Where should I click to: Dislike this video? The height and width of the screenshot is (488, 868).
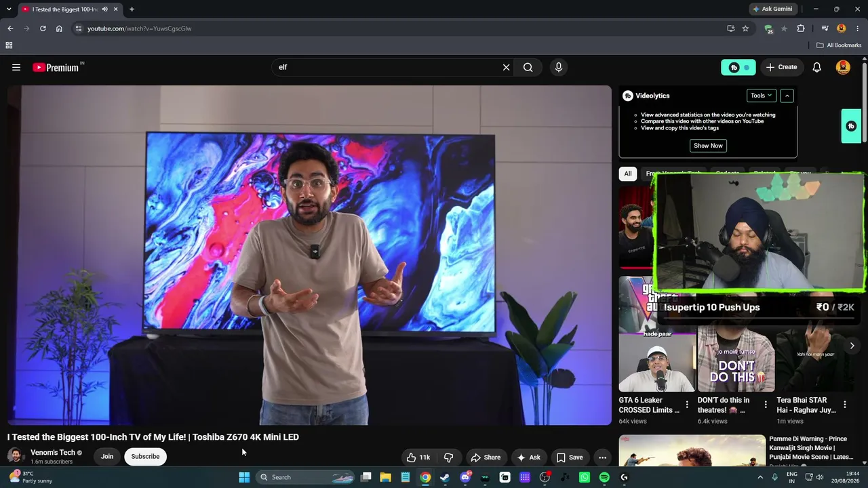coord(448,457)
